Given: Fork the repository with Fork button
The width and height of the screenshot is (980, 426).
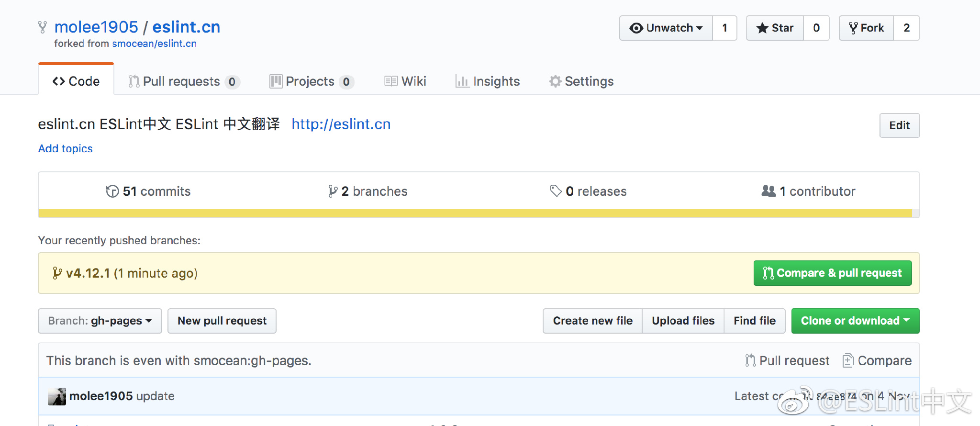Looking at the screenshot, I should (x=866, y=28).
